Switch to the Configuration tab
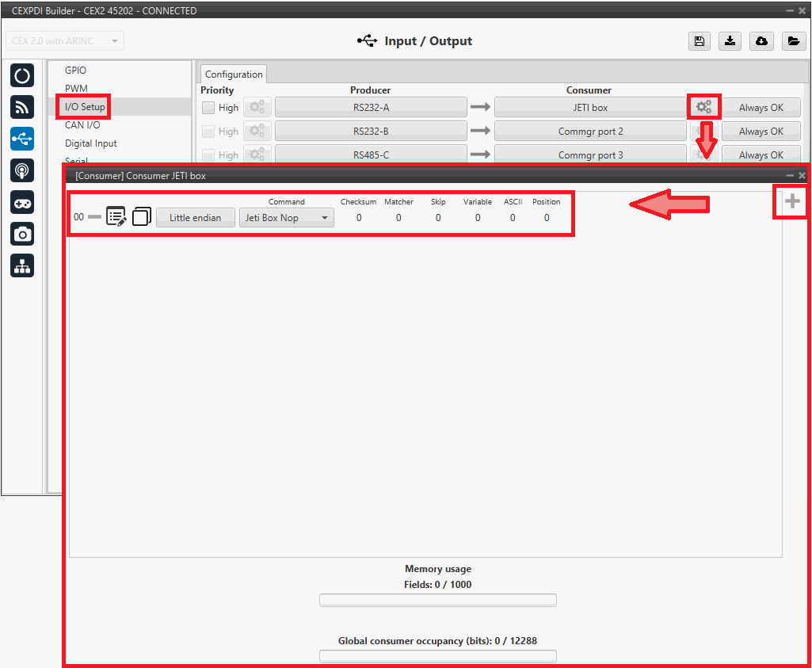Image resolution: width=812 pixels, height=668 pixels. pyautogui.click(x=234, y=74)
